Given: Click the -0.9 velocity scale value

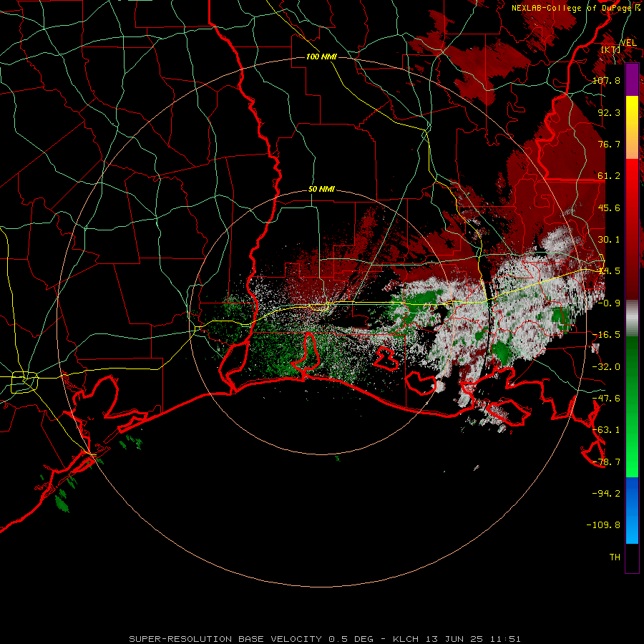Looking at the screenshot, I should click(x=609, y=303).
